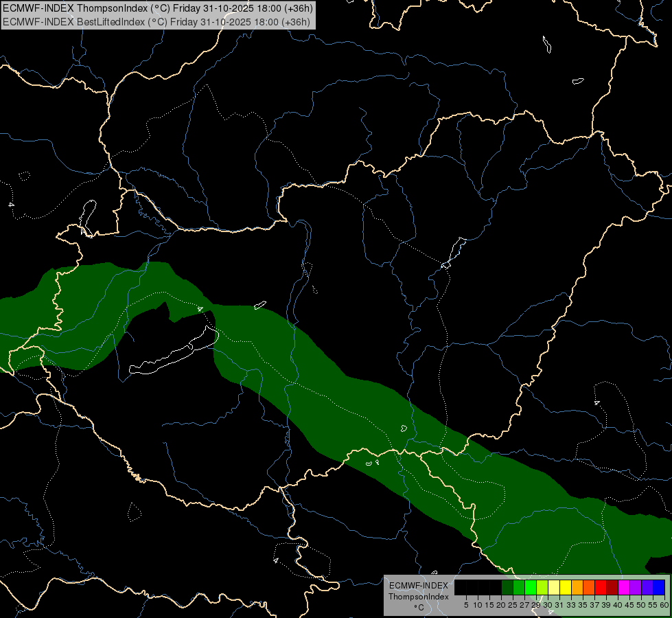
Task: Click the legend scale value 25
Action: tap(513, 605)
